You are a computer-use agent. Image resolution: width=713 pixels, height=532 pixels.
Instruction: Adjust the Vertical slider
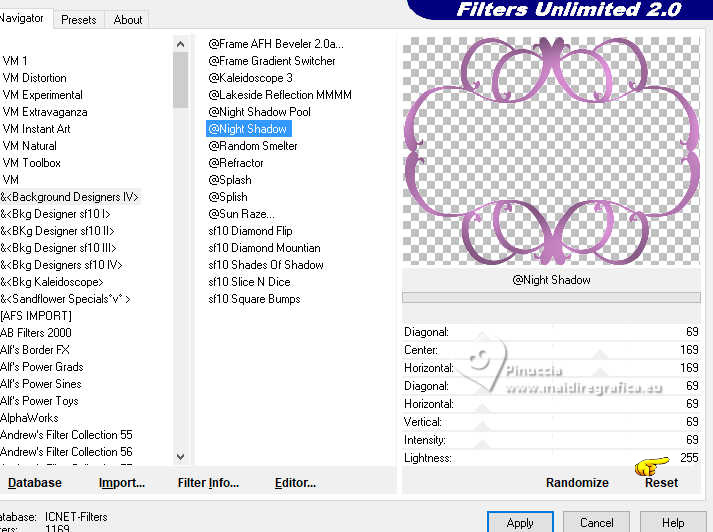(x=551, y=422)
